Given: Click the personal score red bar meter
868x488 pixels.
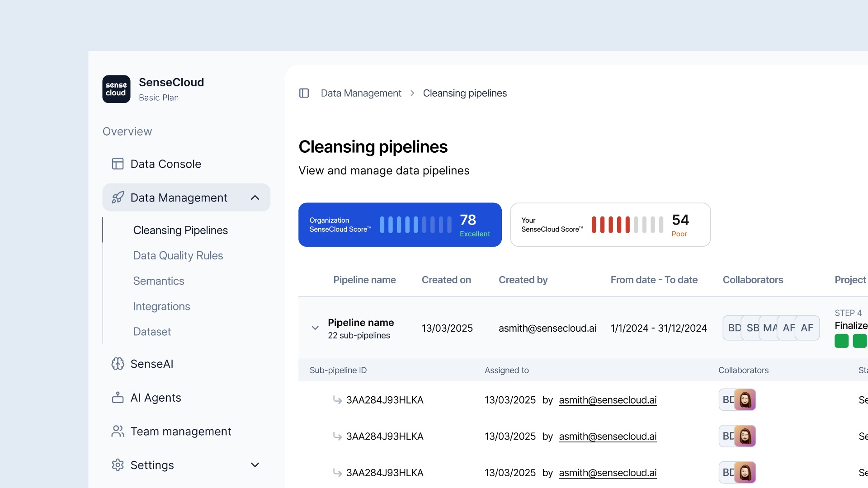Looking at the screenshot, I should pyautogui.click(x=627, y=225).
